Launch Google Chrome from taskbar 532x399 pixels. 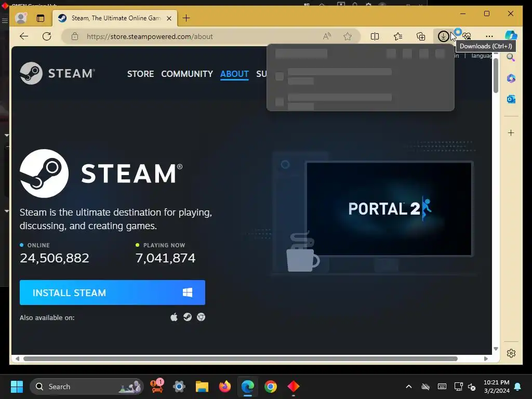click(270, 387)
